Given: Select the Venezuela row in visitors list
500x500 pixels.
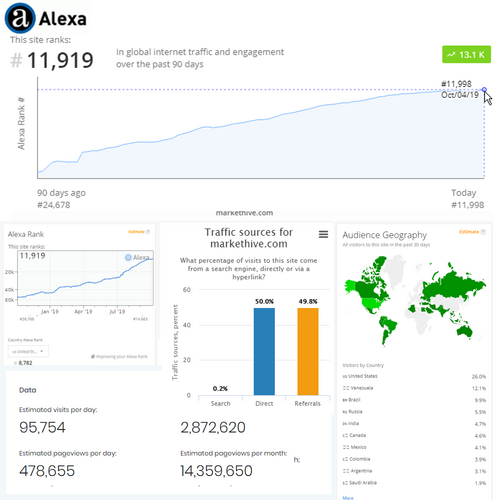Looking at the screenshot, I should 414,388.
